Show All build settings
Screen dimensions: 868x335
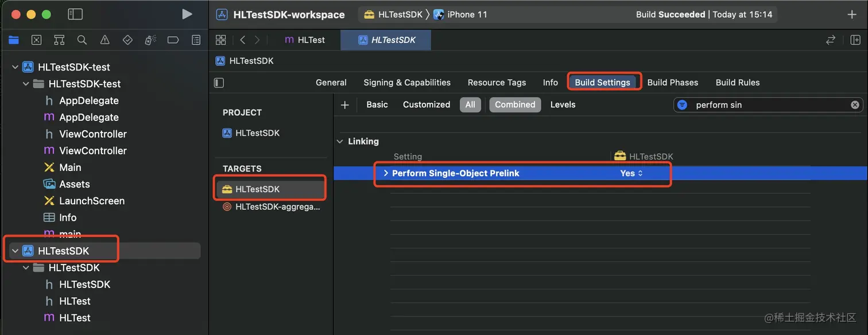[470, 105]
